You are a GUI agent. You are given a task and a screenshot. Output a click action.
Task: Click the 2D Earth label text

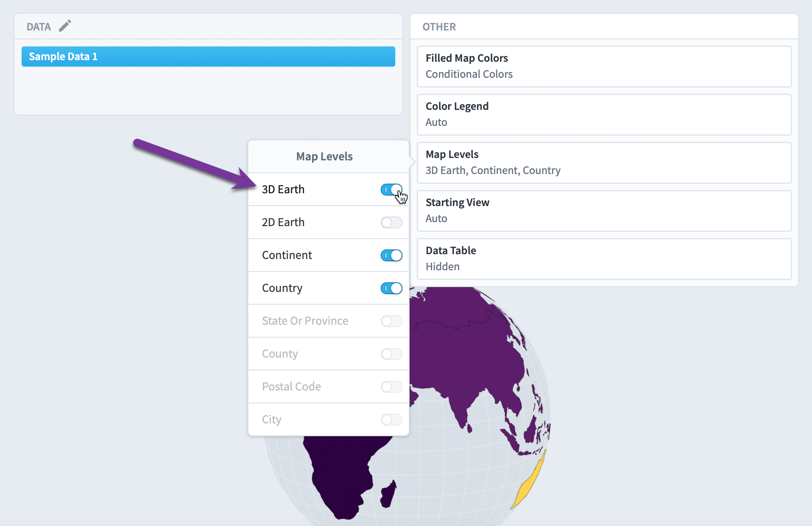283,222
